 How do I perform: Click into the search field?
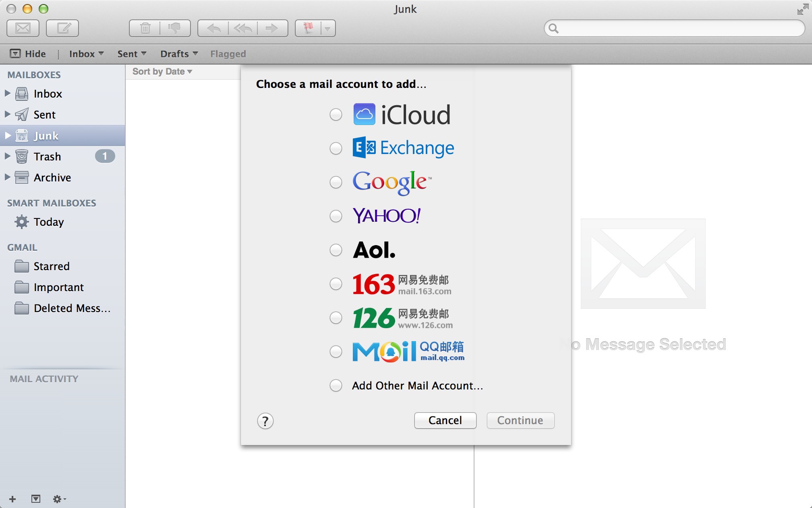[x=681, y=28]
